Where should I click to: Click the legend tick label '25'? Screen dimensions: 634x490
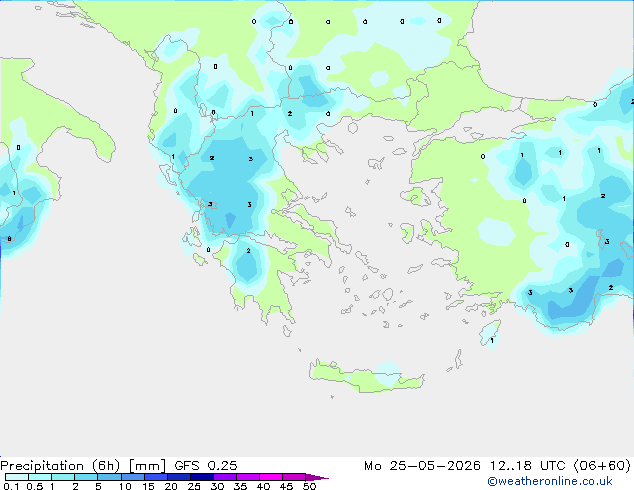point(194,486)
